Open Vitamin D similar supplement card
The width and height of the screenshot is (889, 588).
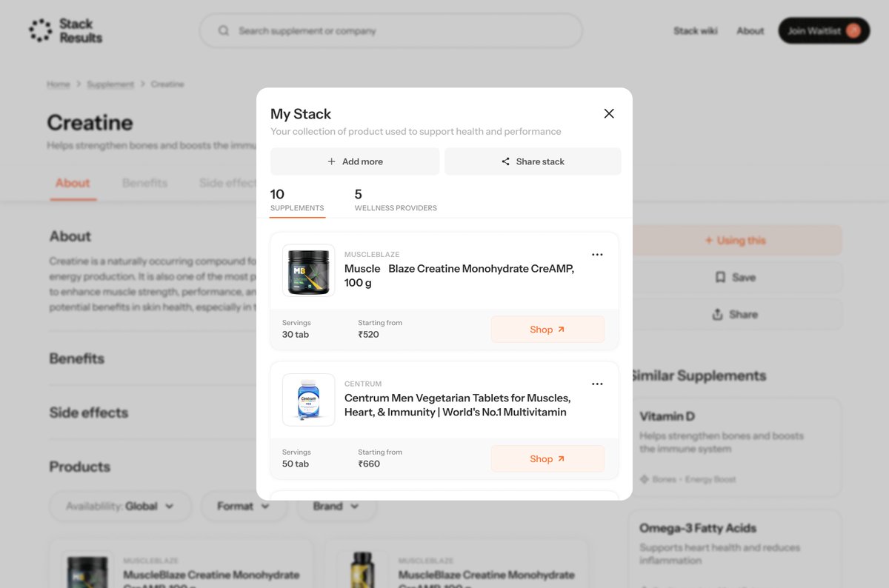736,447
